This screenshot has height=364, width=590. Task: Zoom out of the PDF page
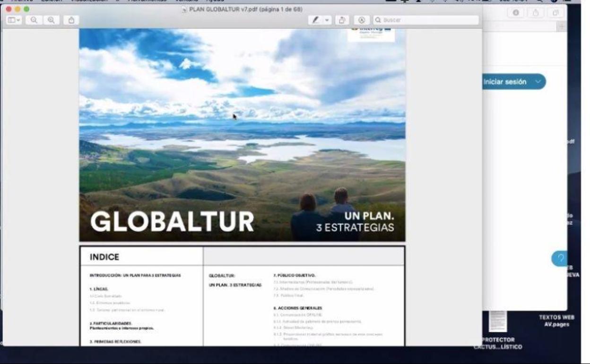coord(35,20)
